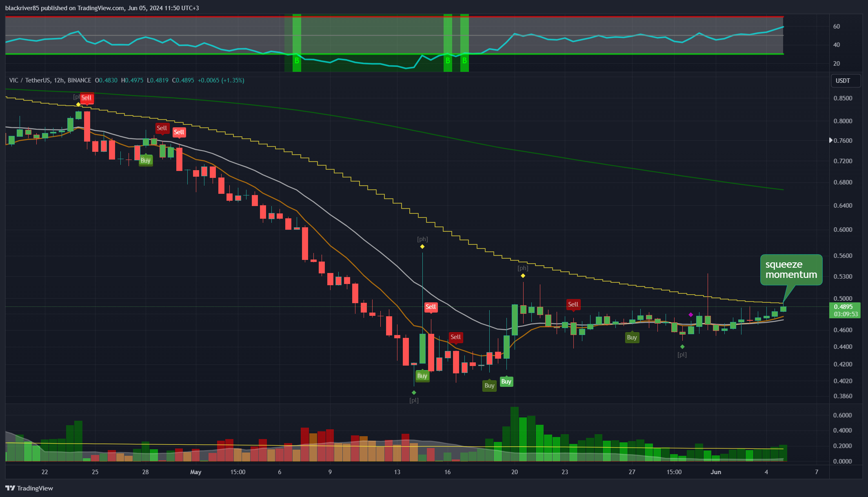The image size is (868, 497).
Task: Click the Buy label above the lowest [pl]
Action: [x=422, y=376]
